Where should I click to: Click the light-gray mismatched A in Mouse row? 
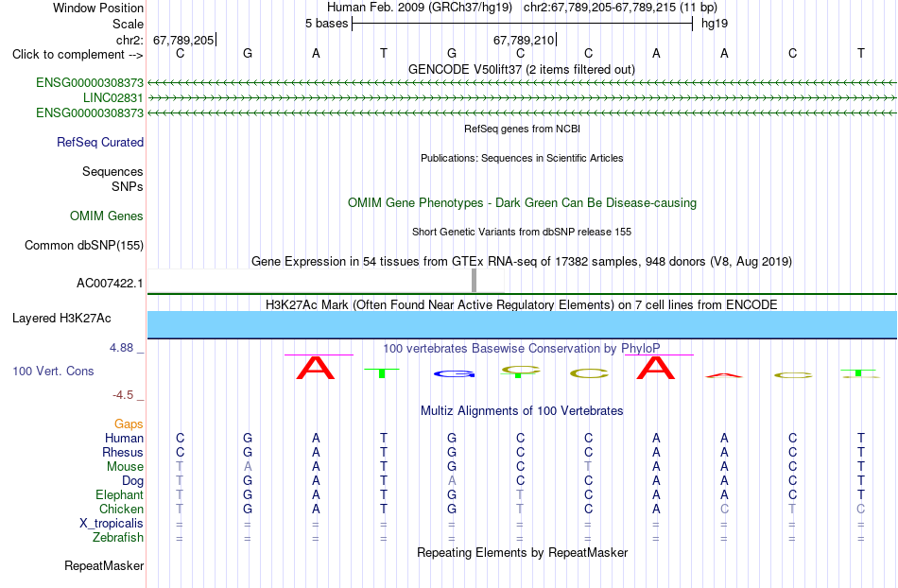click(x=248, y=467)
